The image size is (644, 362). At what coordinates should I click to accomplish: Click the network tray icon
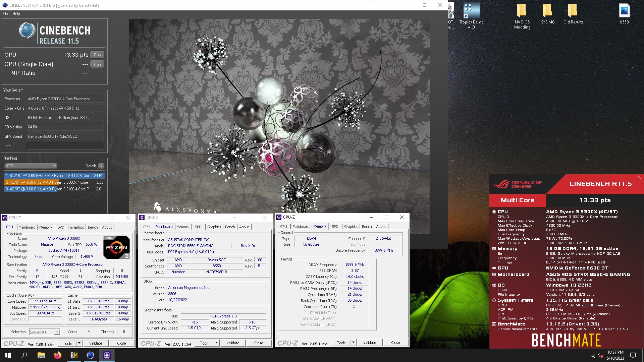click(593, 356)
